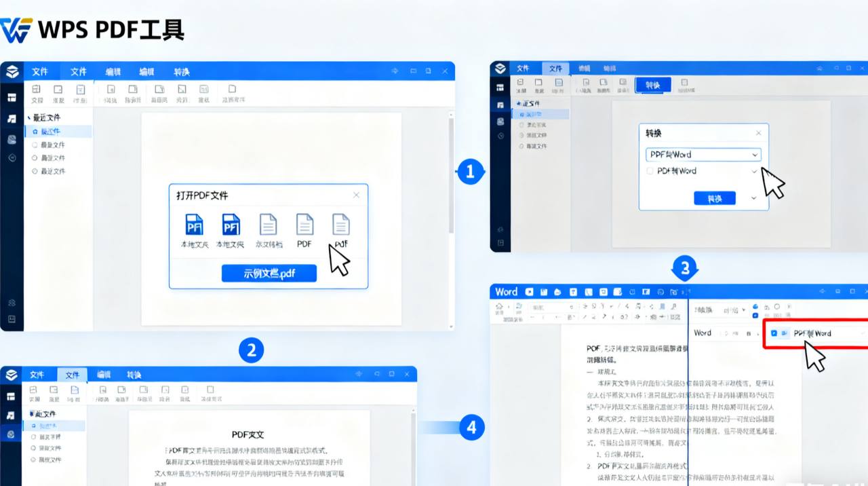
Task: Click the 示例文档.pdf button
Action: [x=269, y=274]
